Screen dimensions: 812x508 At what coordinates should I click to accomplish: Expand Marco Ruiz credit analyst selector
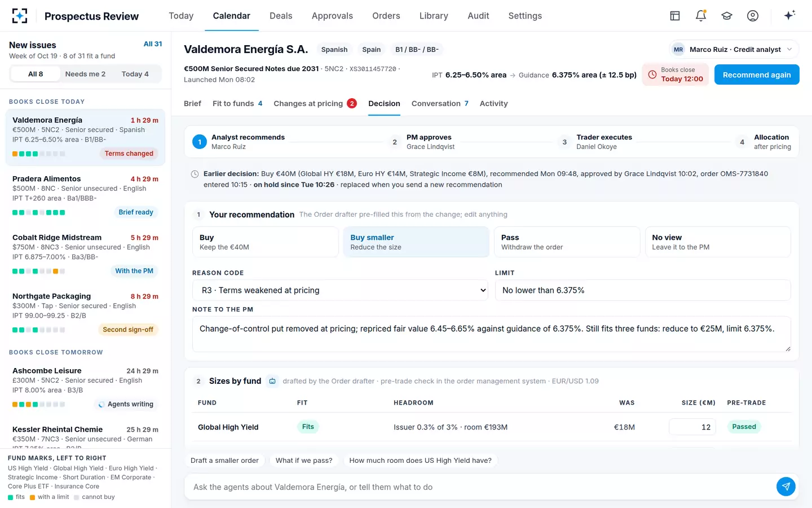pyautogui.click(x=734, y=50)
